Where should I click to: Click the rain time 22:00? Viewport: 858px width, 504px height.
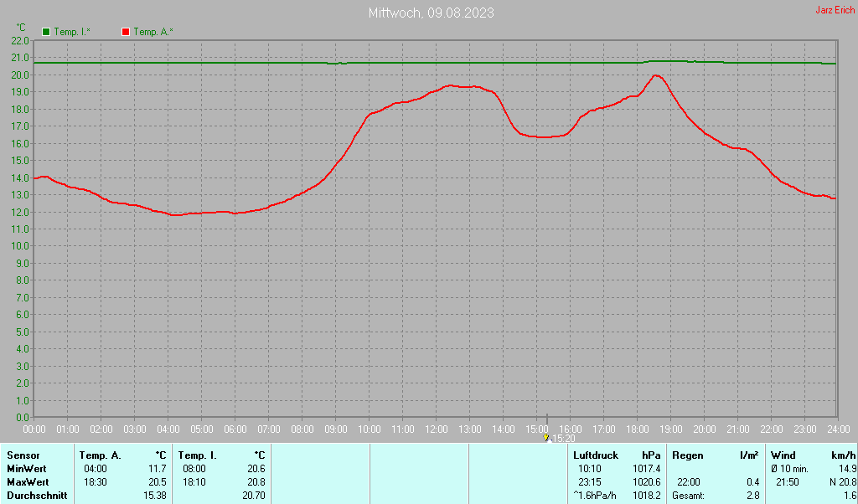coord(689,483)
